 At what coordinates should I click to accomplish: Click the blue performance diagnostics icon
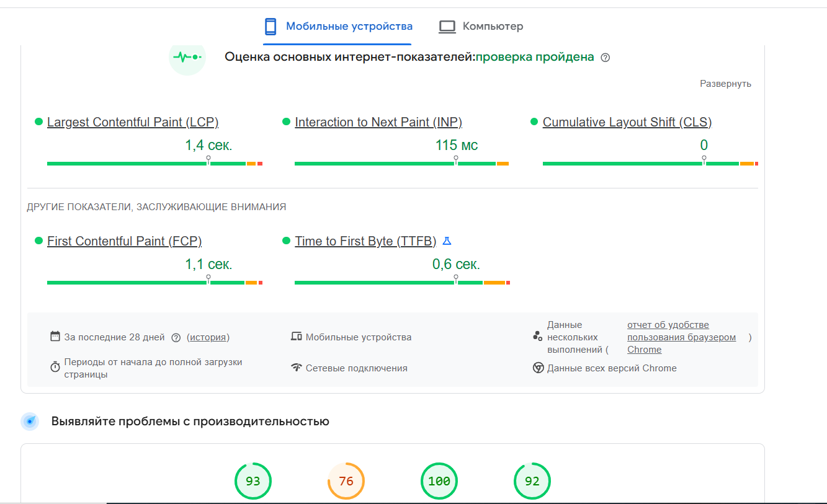point(30,422)
